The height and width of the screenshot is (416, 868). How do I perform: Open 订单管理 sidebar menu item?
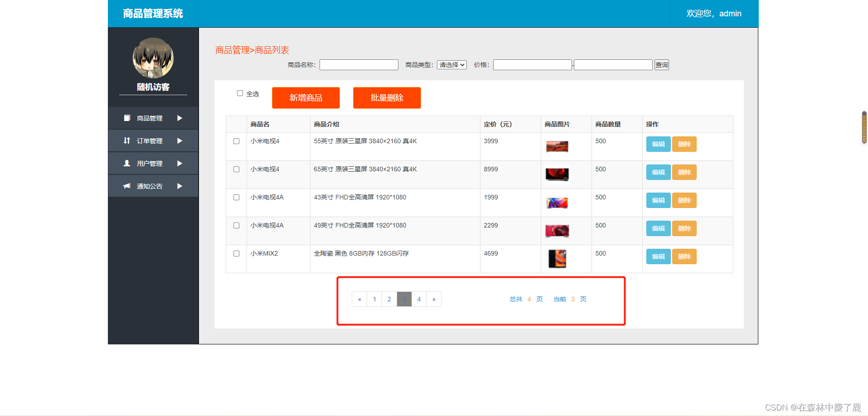click(x=153, y=140)
